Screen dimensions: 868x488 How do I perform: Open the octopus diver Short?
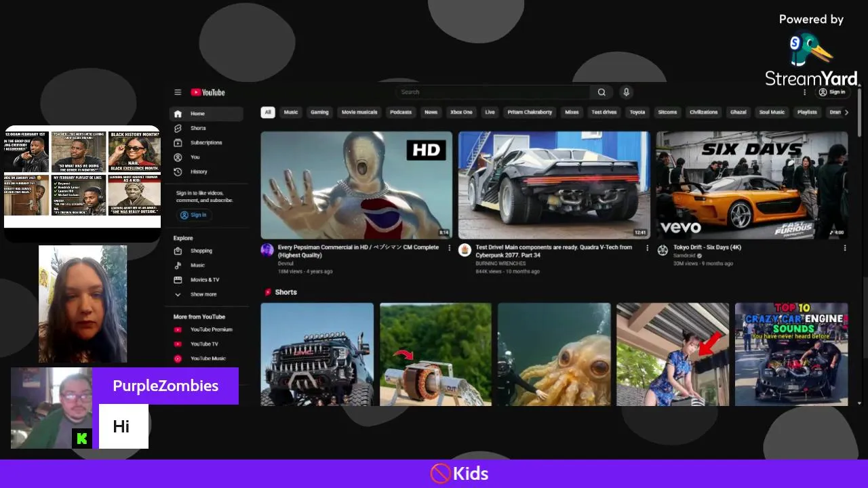pos(554,354)
